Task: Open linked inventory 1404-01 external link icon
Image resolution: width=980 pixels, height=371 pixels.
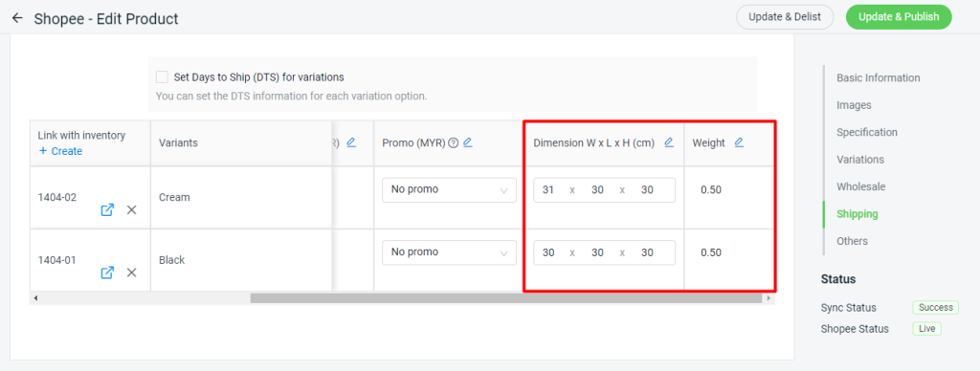Action: point(107,273)
